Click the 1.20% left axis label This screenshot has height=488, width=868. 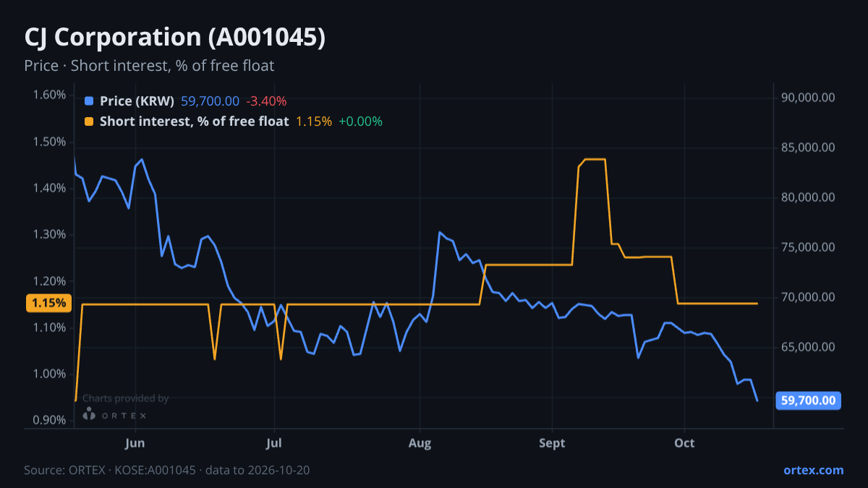[x=49, y=281]
